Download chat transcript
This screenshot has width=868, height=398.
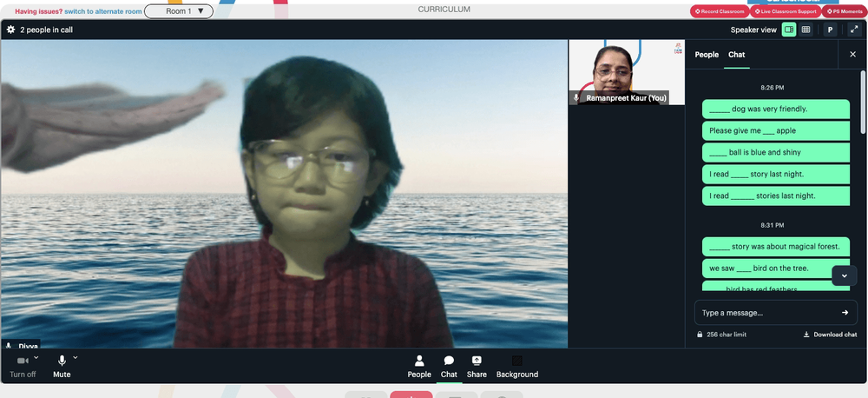(x=830, y=335)
